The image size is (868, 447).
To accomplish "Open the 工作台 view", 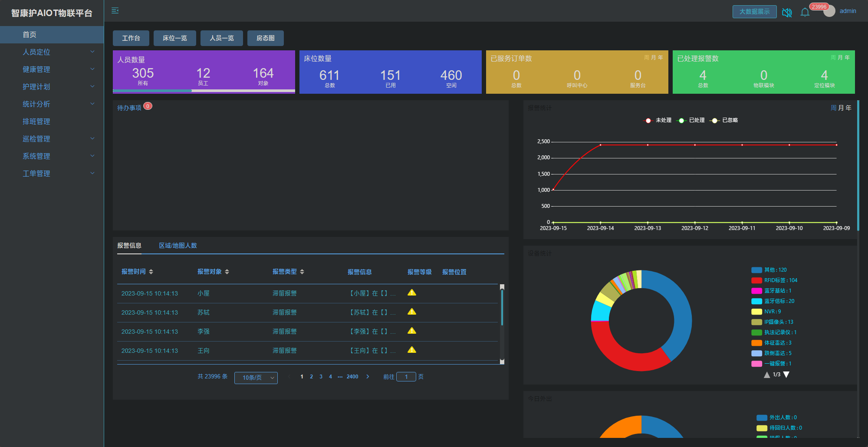I will tap(131, 38).
